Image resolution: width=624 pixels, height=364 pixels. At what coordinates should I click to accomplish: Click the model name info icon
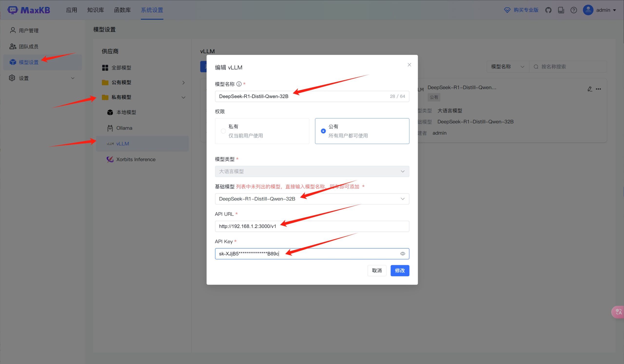(x=239, y=84)
